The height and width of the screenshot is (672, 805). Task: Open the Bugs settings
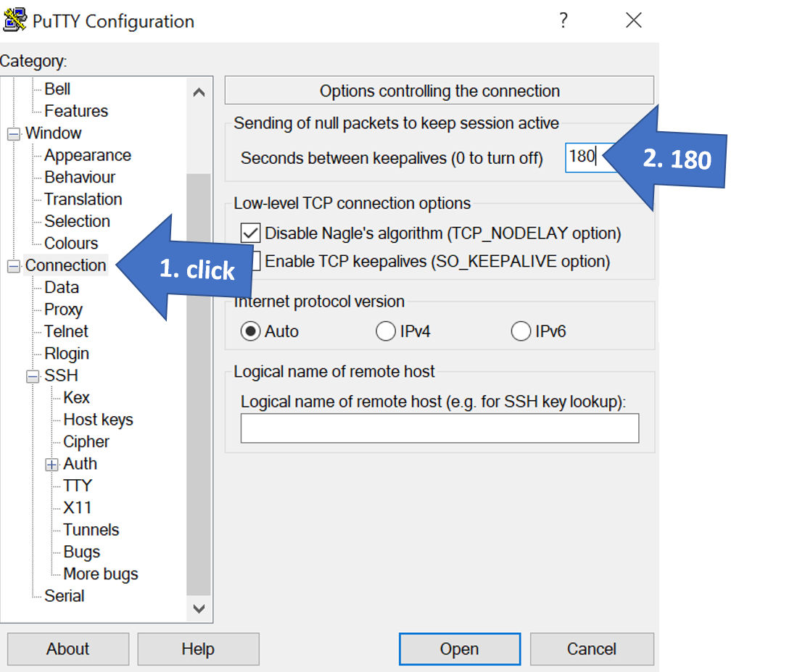coord(82,552)
